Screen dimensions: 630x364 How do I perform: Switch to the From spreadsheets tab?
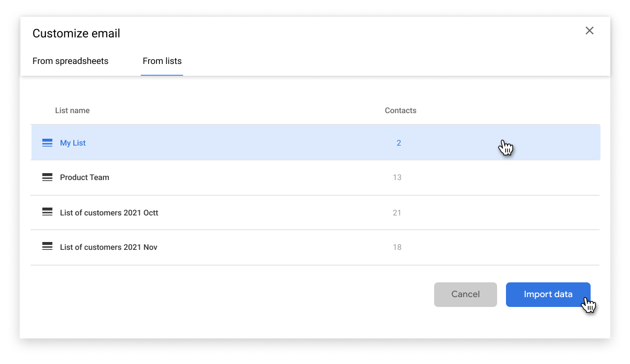pos(70,61)
